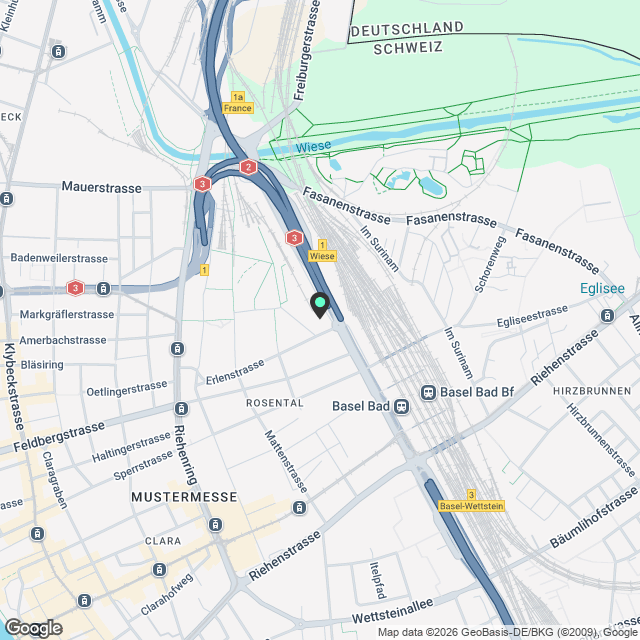Click the black location pin marker
The width and height of the screenshot is (640, 640).
click(320, 305)
